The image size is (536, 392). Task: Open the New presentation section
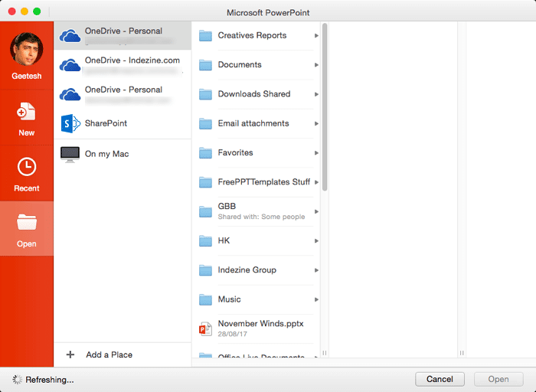(26, 113)
